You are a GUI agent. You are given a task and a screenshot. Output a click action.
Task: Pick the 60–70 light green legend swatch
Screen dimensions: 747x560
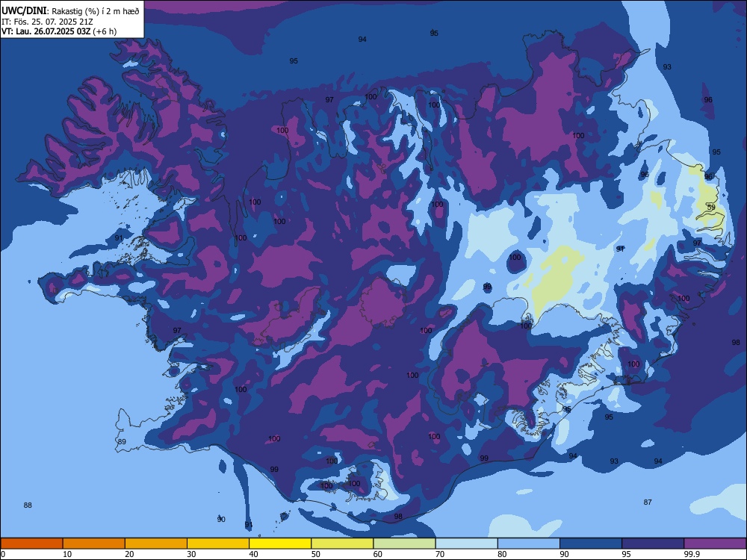click(x=404, y=544)
